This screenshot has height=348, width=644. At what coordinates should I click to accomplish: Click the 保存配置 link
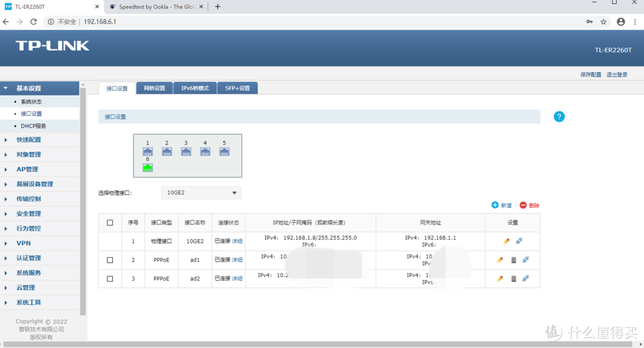[x=590, y=74]
